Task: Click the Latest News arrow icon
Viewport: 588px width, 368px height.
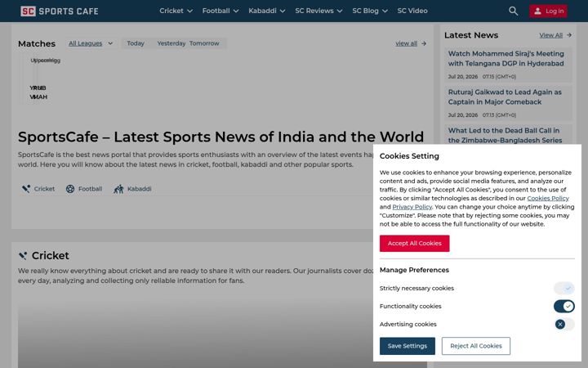Action: [x=569, y=35]
